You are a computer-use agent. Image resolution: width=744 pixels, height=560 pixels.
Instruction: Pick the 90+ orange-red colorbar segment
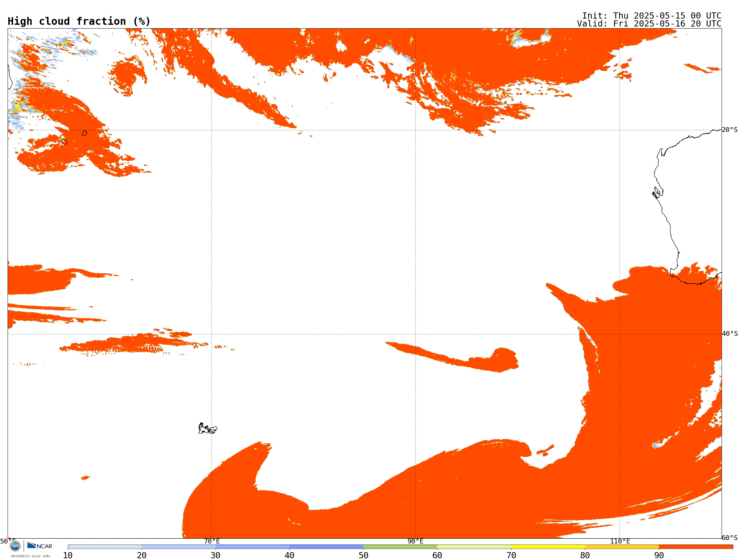[x=696, y=547]
